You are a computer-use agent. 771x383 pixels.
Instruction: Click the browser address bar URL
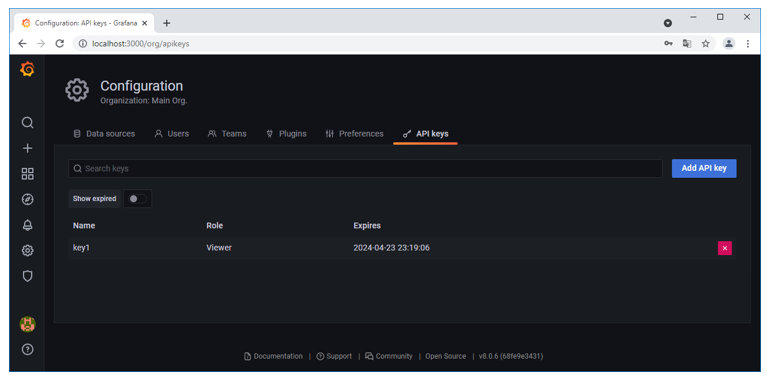[141, 44]
